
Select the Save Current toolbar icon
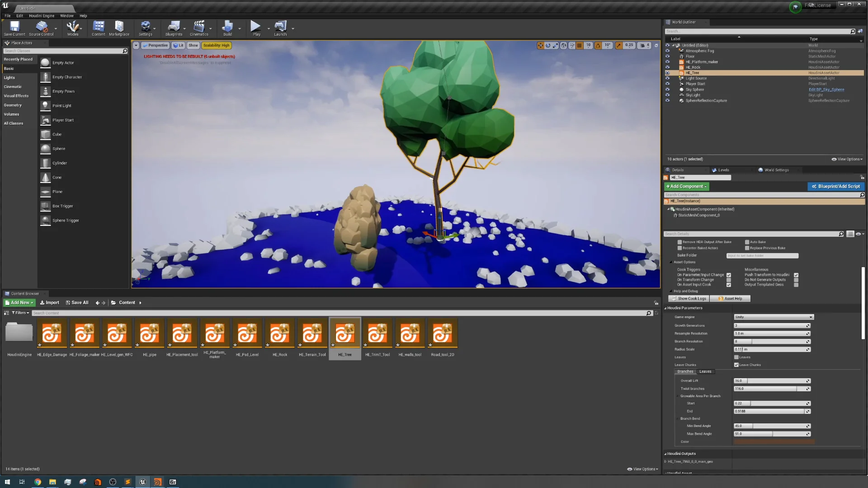pos(14,28)
